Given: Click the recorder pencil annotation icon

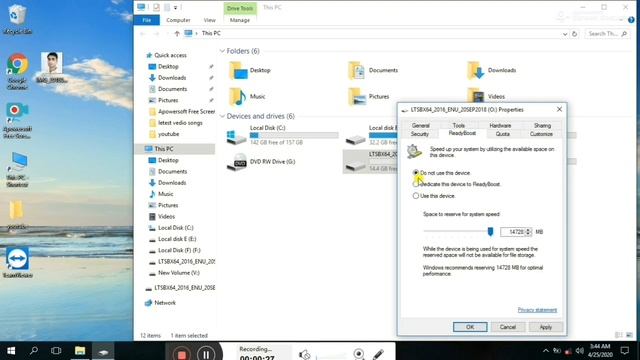Looking at the screenshot, I should coord(378,354).
